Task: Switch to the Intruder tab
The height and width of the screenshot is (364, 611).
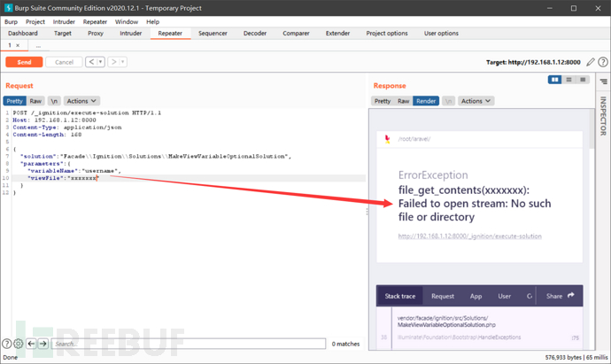Action: [x=130, y=33]
